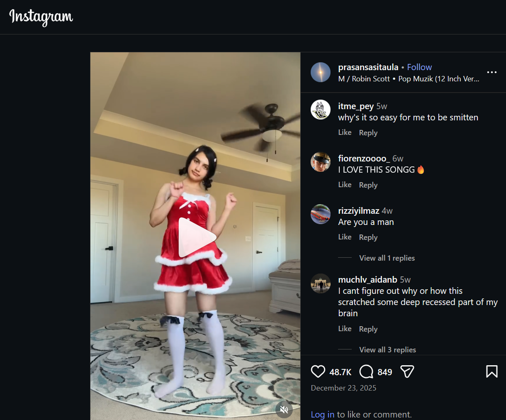
Task: Reply to rizziyilmaz's comment
Action: click(368, 237)
